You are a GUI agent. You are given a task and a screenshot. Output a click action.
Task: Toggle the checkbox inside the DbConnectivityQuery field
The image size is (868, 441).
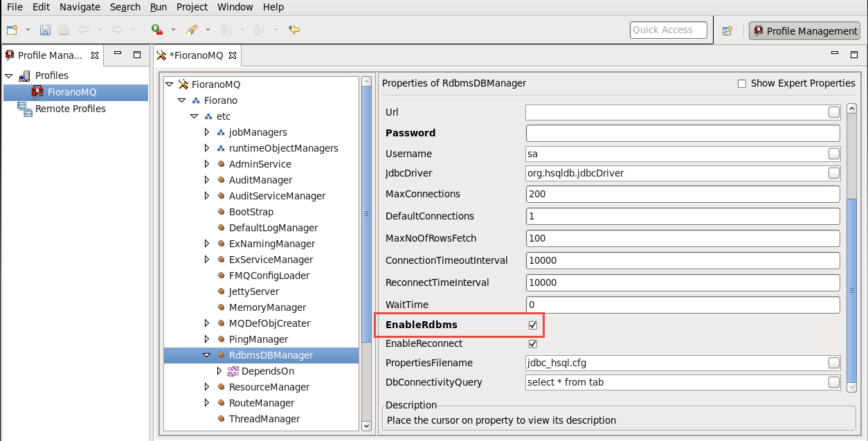pyautogui.click(x=834, y=382)
